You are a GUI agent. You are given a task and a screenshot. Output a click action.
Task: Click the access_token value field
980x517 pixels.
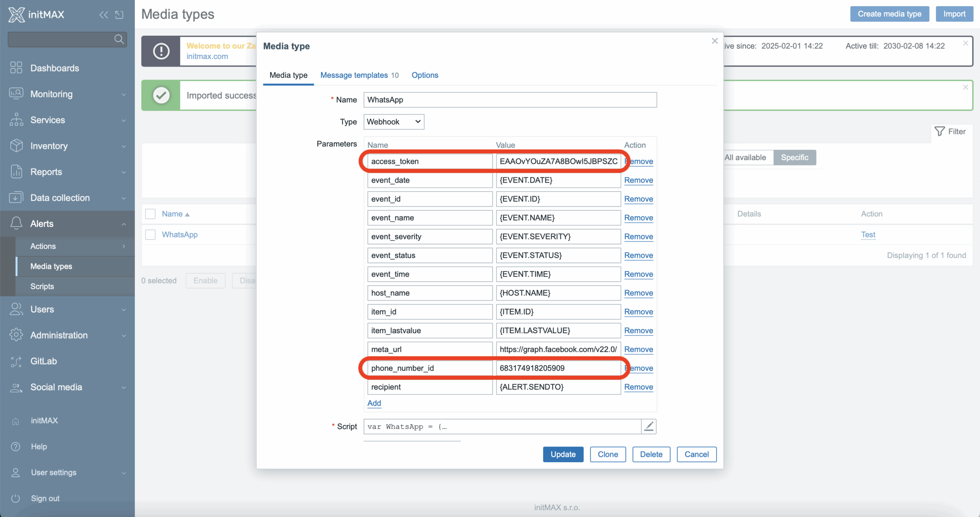[x=558, y=161]
